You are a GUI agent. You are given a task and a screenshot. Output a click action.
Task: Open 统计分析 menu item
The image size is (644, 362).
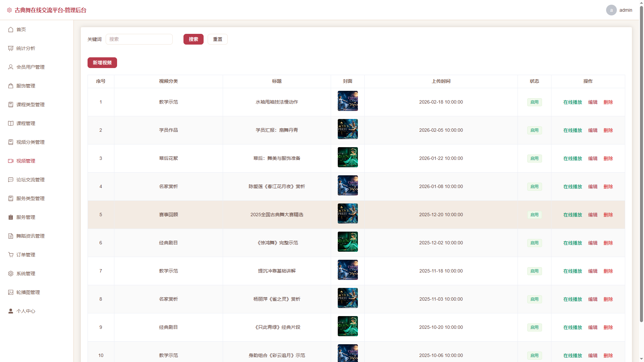click(37, 48)
